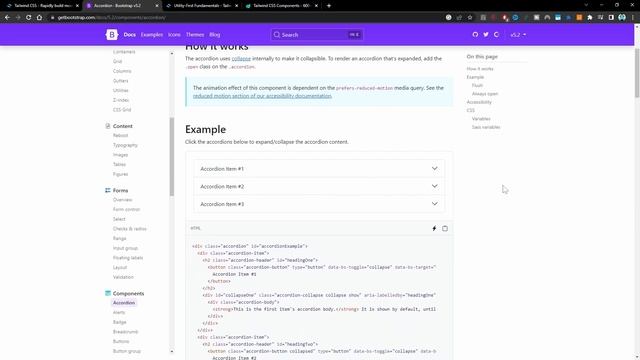Close the Accordion Bootstrap tab
This screenshot has height=360, width=640.
pyautogui.click(x=157, y=6)
